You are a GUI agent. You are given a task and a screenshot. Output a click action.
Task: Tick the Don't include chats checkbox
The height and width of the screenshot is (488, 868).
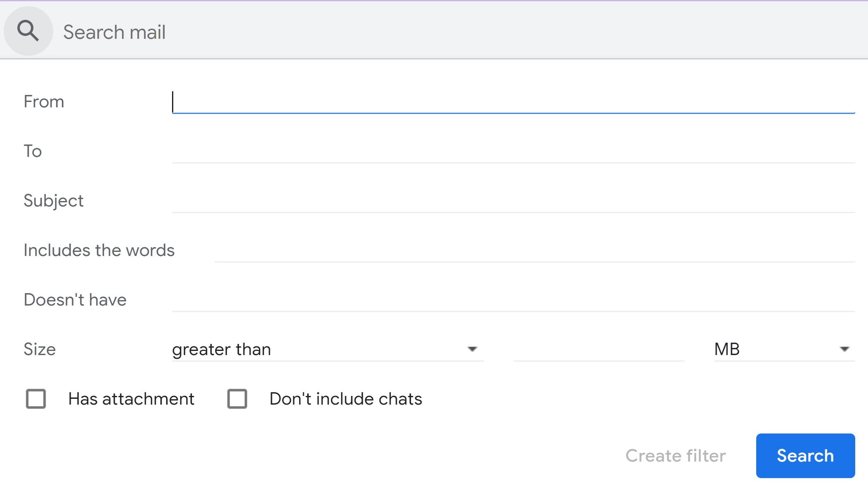tap(237, 399)
